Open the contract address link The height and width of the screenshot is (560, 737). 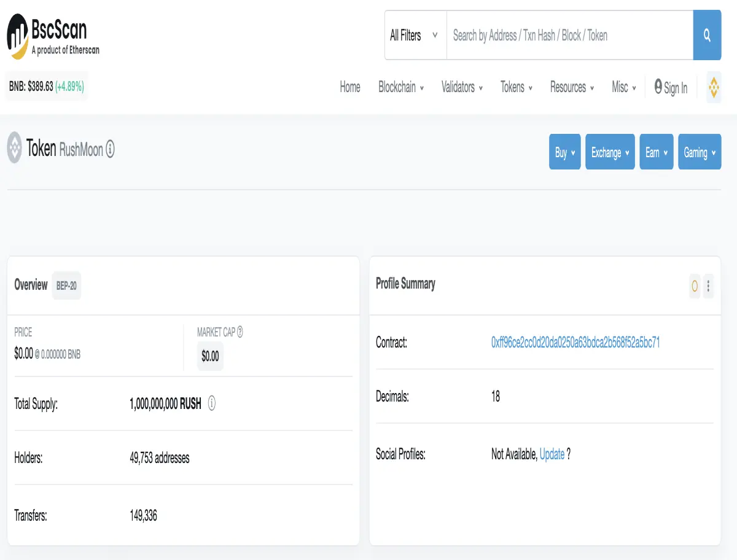[x=575, y=343]
